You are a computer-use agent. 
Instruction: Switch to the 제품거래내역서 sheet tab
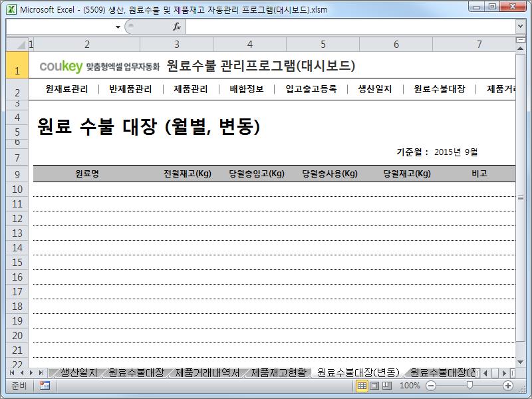[207, 372]
